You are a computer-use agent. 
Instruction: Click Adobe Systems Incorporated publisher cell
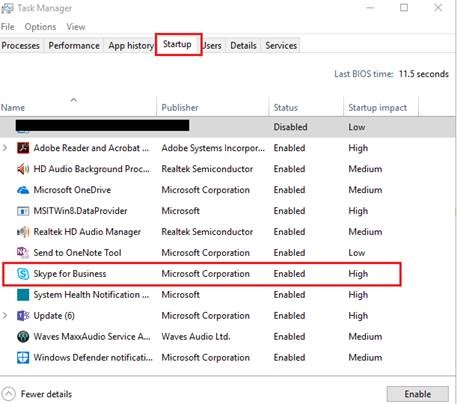coord(213,148)
